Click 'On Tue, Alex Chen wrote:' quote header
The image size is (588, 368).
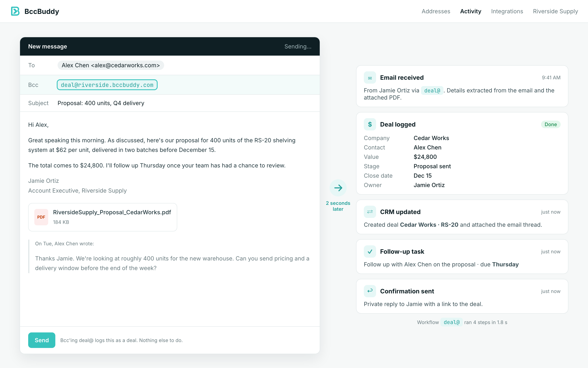64,244
